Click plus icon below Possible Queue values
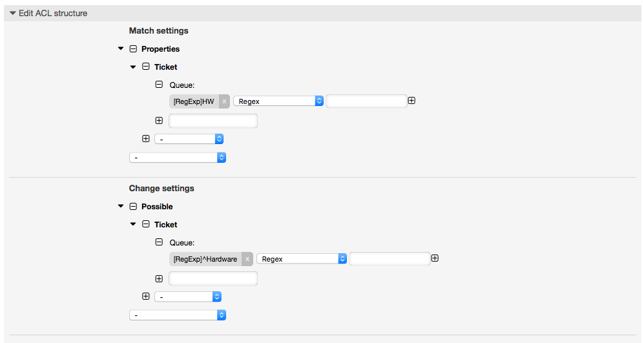The height and width of the screenshot is (343, 644). coord(159,279)
